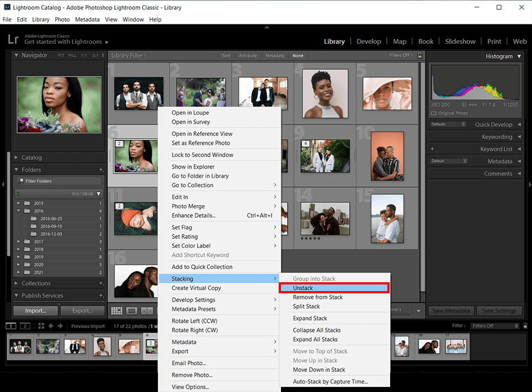The height and width of the screenshot is (392, 532).
Task: Hide the right panel group arrow
Action: click(x=530, y=185)
